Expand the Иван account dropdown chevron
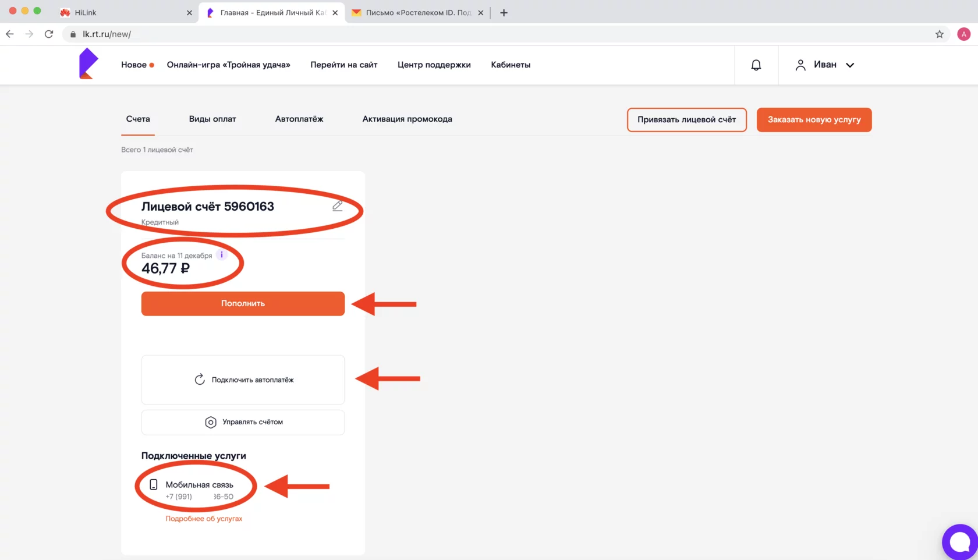 point(850,65)
